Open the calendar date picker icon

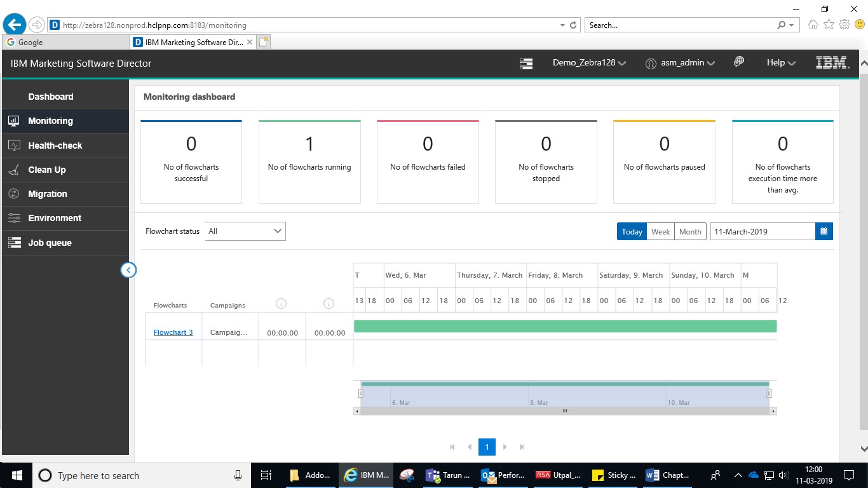(x=824, y=231)
